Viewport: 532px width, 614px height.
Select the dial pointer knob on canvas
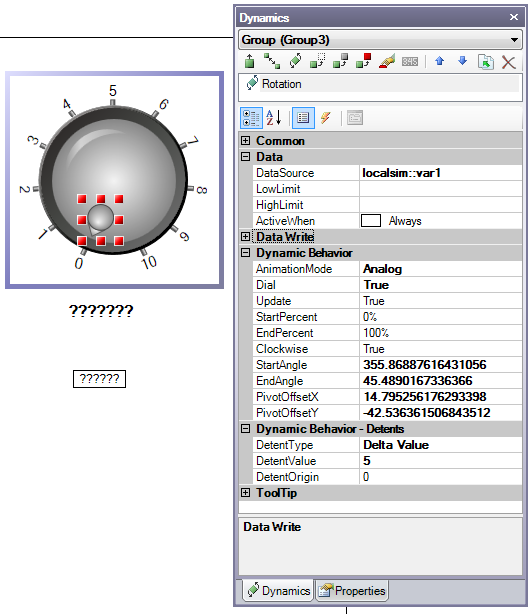click(100, 219)
